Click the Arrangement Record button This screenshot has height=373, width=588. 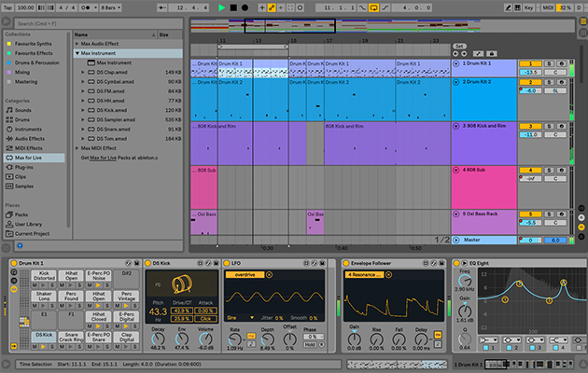(245, 7)
